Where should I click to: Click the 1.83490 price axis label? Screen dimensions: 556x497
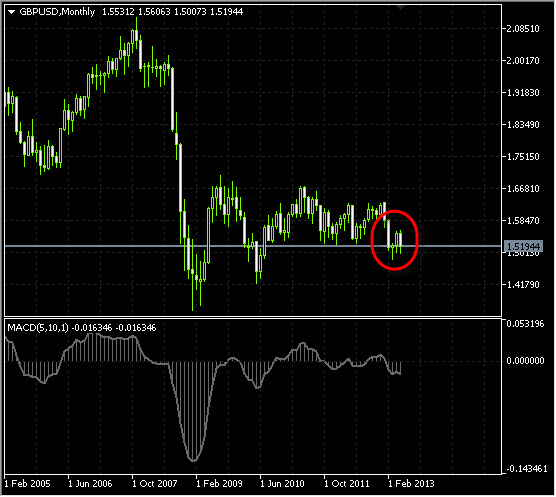[x=523, y=125]
